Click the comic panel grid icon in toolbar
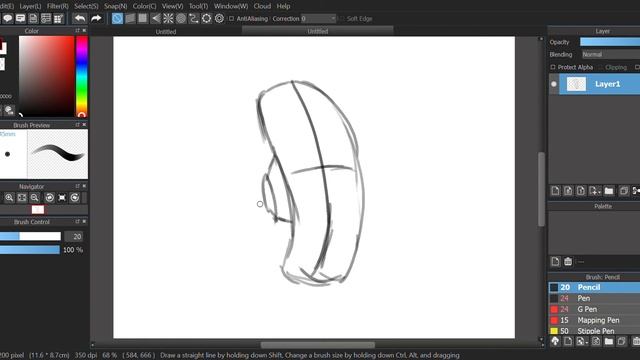Viewport: 640px width, 360px height. (58, 18)
